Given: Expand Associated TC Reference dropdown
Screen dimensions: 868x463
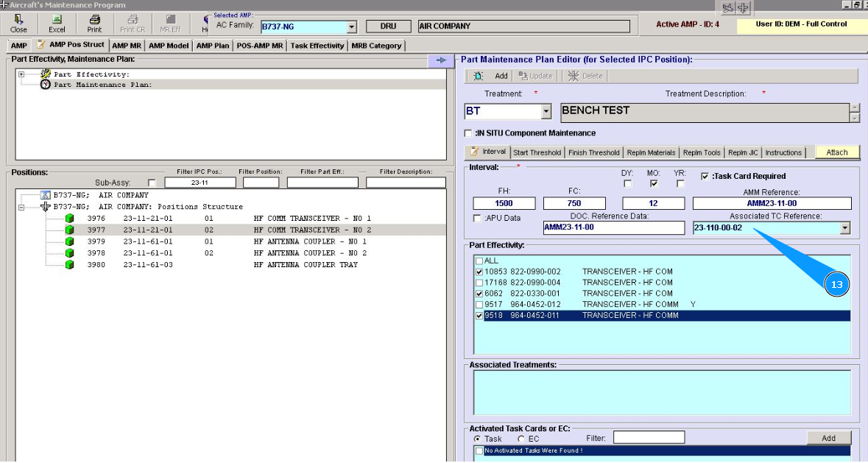Looking at the screenshot, I should (844, 228).
